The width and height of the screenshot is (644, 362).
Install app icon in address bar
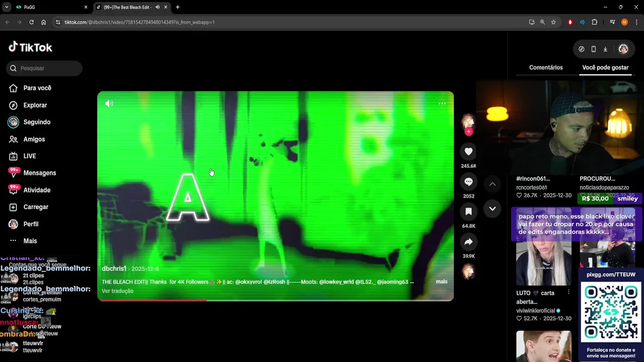532,22
